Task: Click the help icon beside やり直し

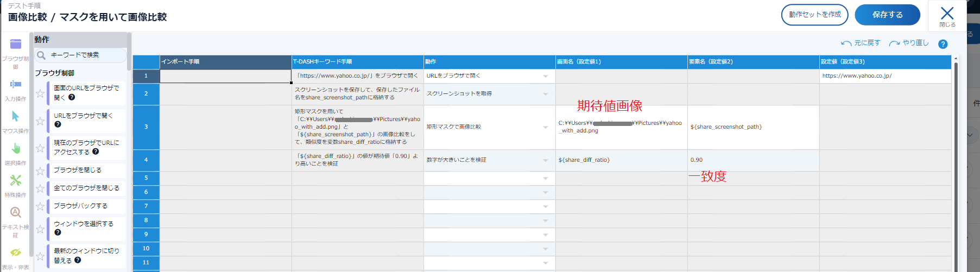Action: (x=943, y=44)
